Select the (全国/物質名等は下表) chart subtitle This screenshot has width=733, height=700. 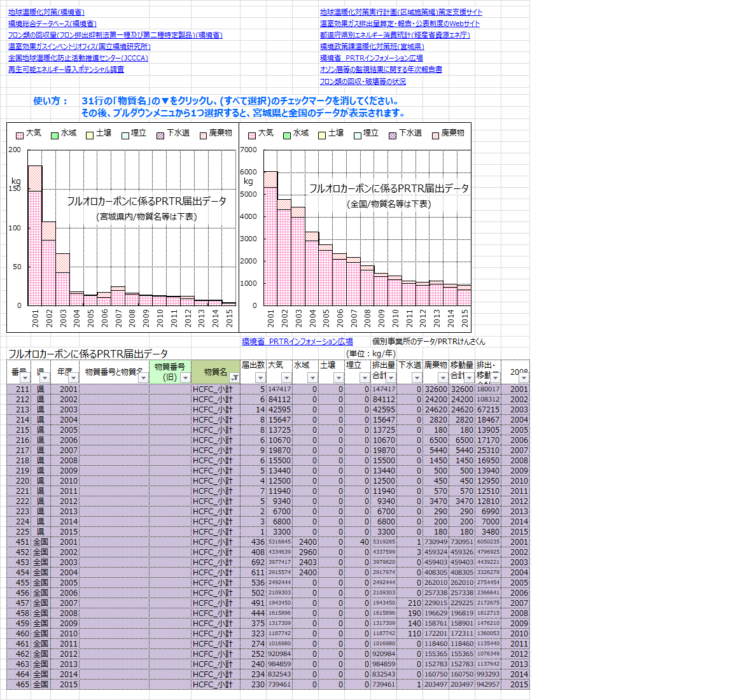[389, 204]
